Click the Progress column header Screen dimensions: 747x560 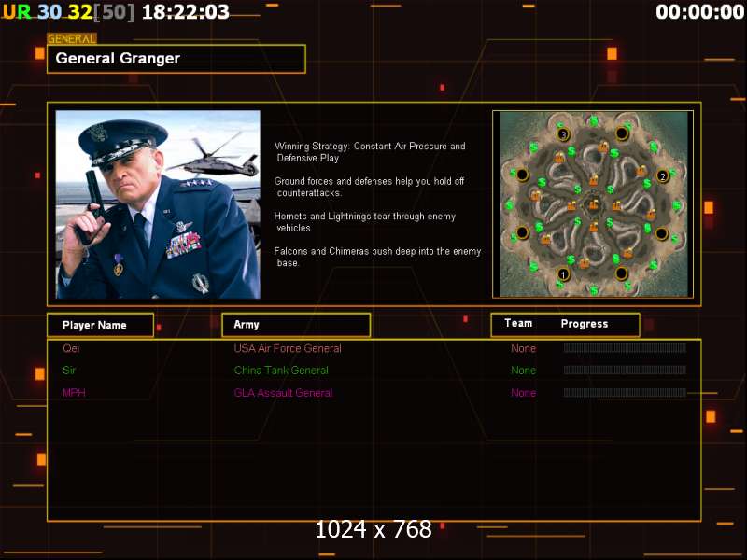(x=585, y=324)
